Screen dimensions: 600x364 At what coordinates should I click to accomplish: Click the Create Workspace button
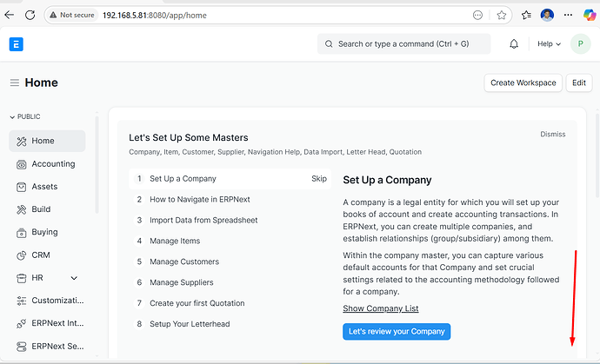click(x=523, y=83)
